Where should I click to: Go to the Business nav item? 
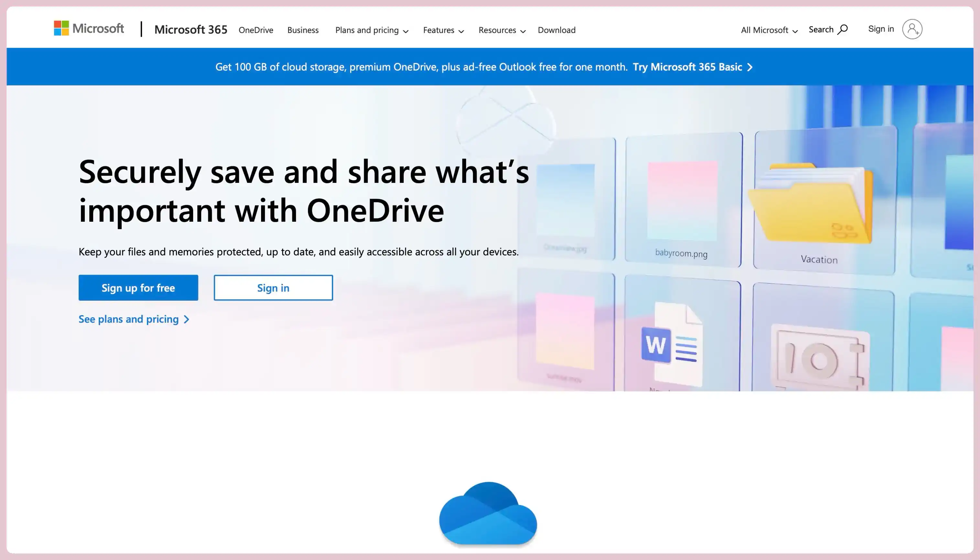click(x=303, y=30)
